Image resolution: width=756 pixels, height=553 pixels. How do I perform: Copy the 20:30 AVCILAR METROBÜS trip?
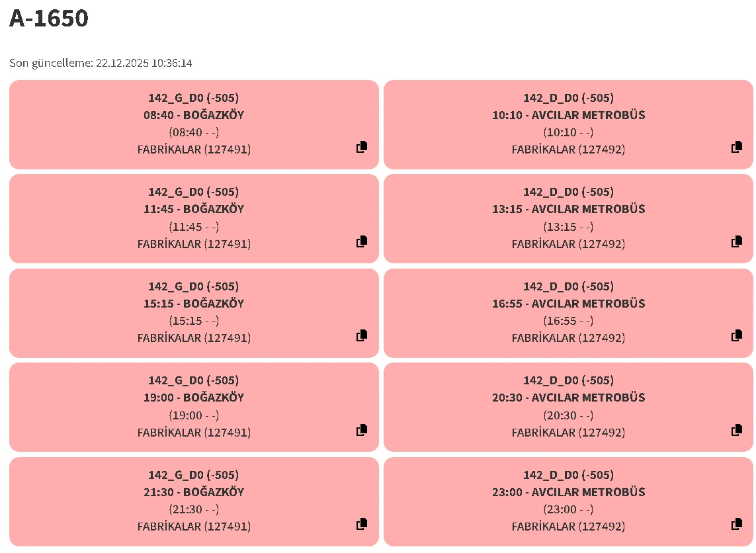(x=737, y=431)
